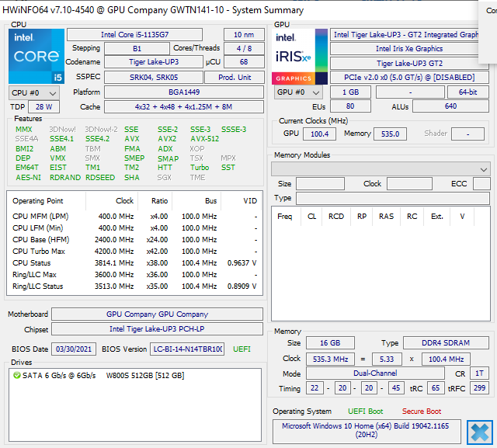Viewport: 497px width, 448px height.
Task: Click the Cores/Threads 4 / 8 value
Action: tap(244, 48)
